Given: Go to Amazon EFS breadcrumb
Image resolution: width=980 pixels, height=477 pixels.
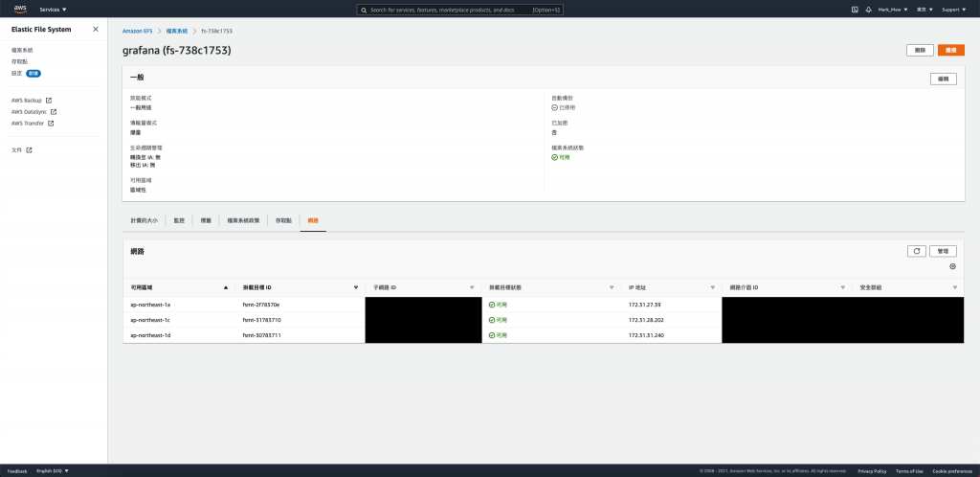Looking at the screenshot, I should [137, 31].
